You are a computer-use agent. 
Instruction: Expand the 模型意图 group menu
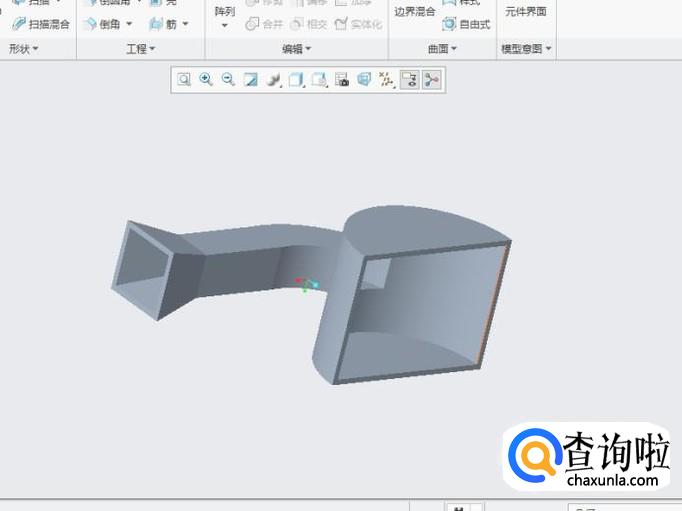pyautogui.click(x=526, y=49)
